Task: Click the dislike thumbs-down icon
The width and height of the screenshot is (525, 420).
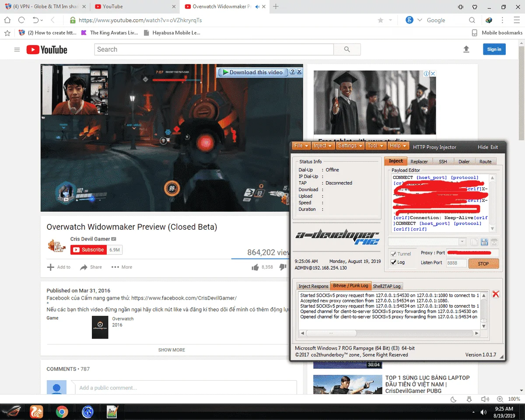Action: point(283,267)
